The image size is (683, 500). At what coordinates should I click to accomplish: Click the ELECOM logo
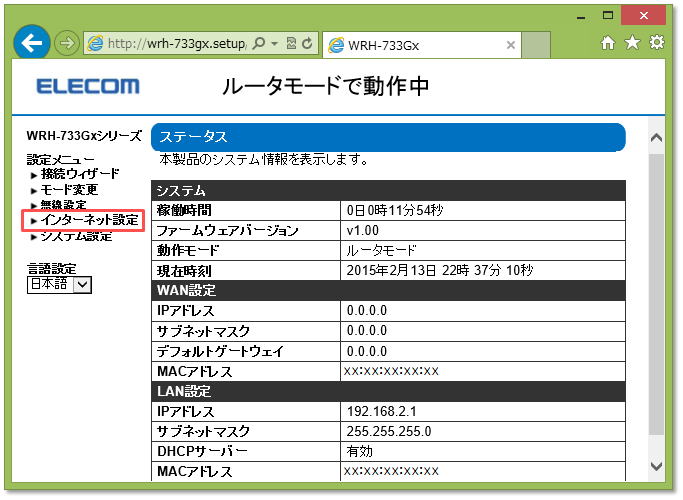click(88, 86)
